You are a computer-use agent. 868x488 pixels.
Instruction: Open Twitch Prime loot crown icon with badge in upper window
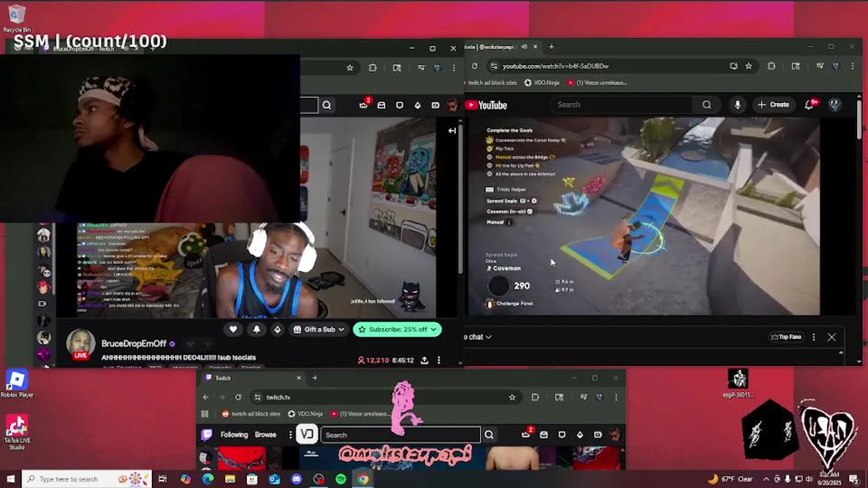(363, 104)
